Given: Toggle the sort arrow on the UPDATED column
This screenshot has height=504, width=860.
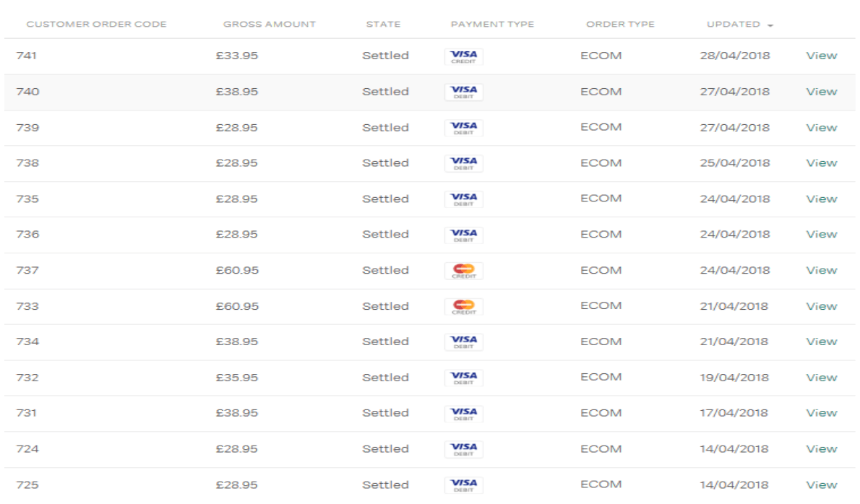Looking at the screenshot, I should coord(769,24).
